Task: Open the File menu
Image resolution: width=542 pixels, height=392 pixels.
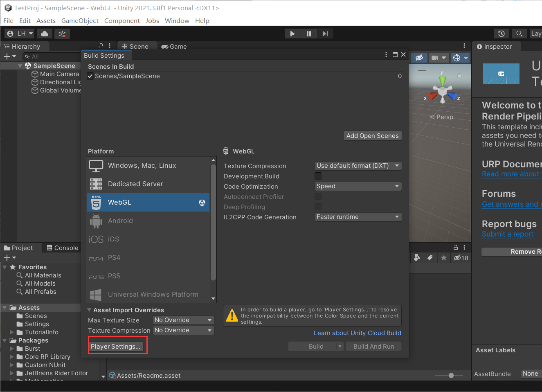Action: point(8,20)
